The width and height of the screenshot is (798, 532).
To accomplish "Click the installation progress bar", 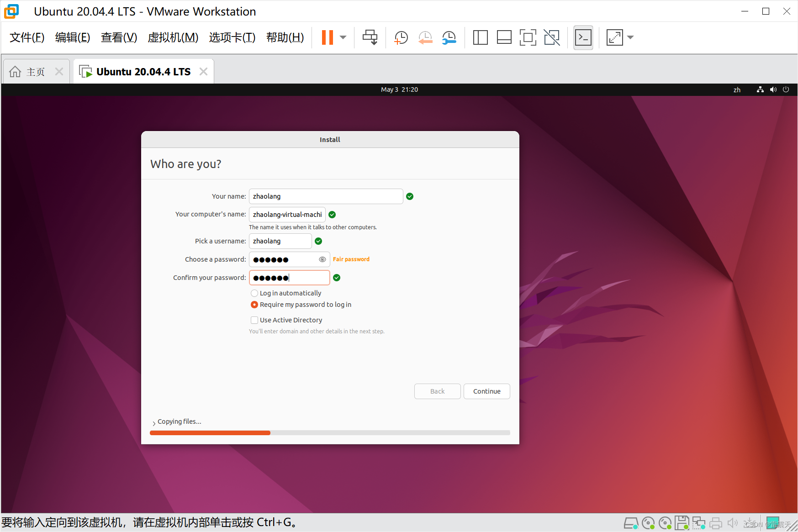I will (330, 433).
